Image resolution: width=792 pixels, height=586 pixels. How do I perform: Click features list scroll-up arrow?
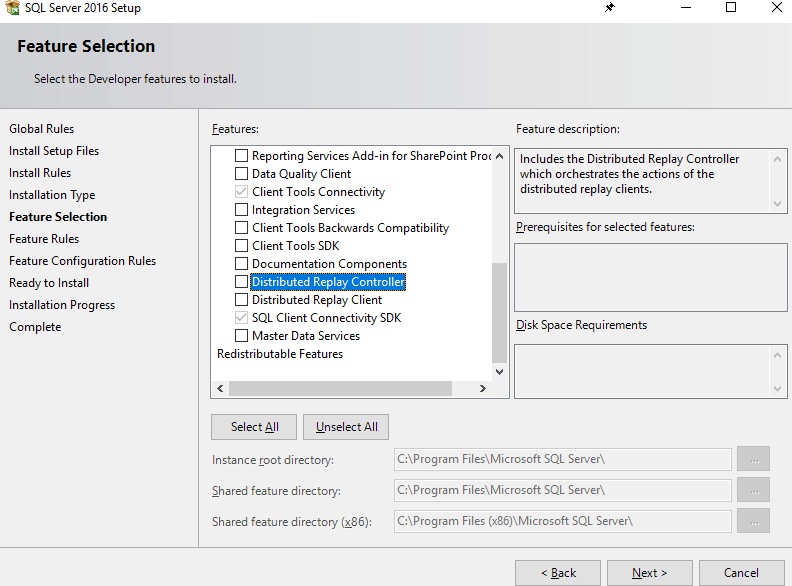500,156
